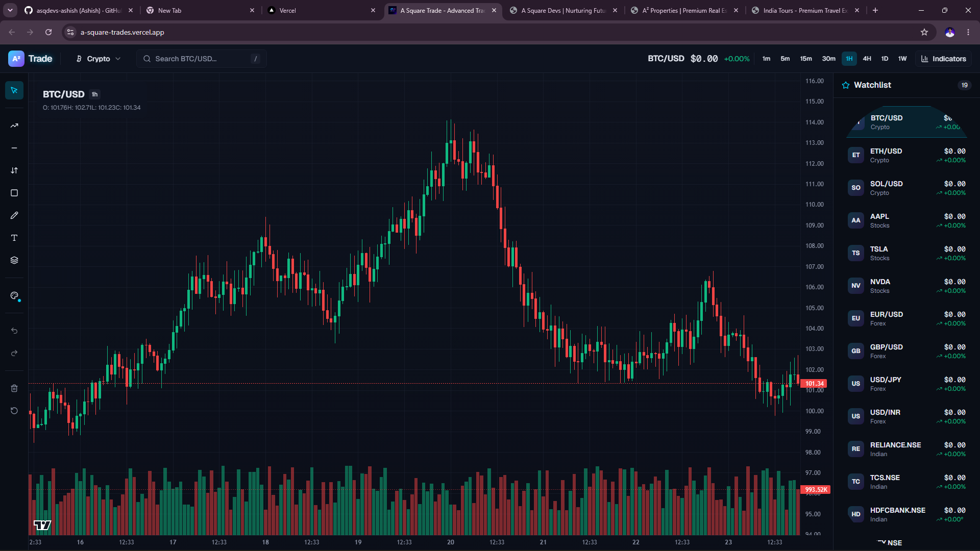
Task: Click the A² Trade logo
Action: click(x=31, y=59)
